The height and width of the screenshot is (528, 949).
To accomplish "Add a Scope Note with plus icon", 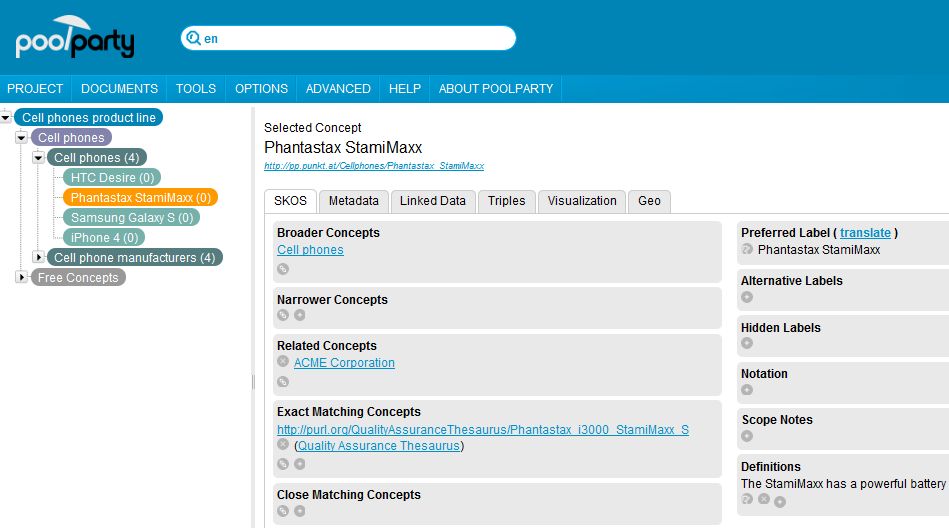I will click(747, 436).
